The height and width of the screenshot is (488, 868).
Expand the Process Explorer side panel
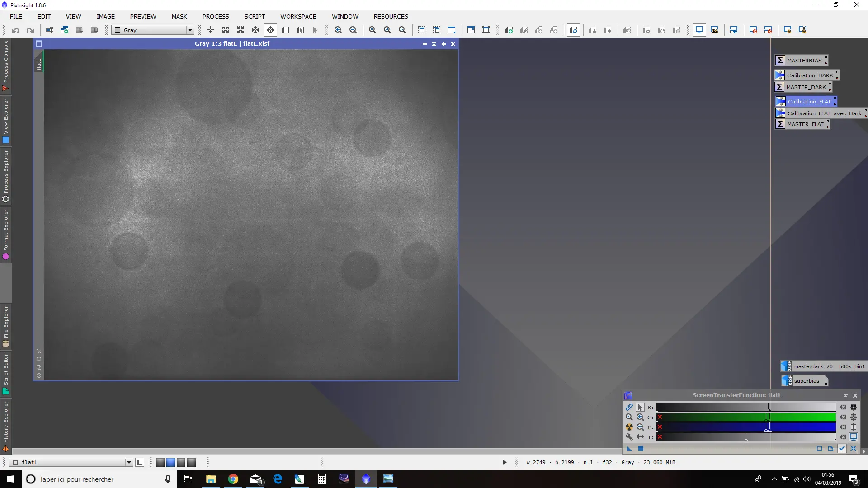coord(5,176)
